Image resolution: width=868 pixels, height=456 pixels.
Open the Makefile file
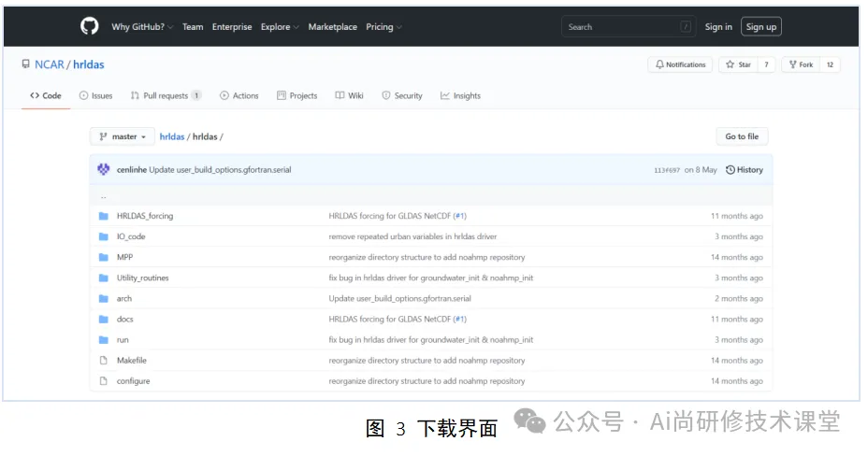click(132, 361)
